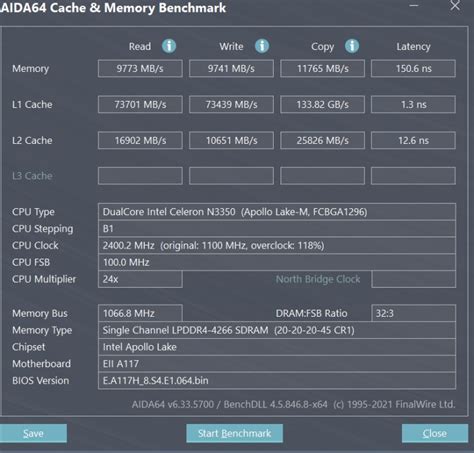Image resolution: width=474 pixels, height=453 pixels.
Task: Click the L1 Cache row label
Action: tap(32, 105)
